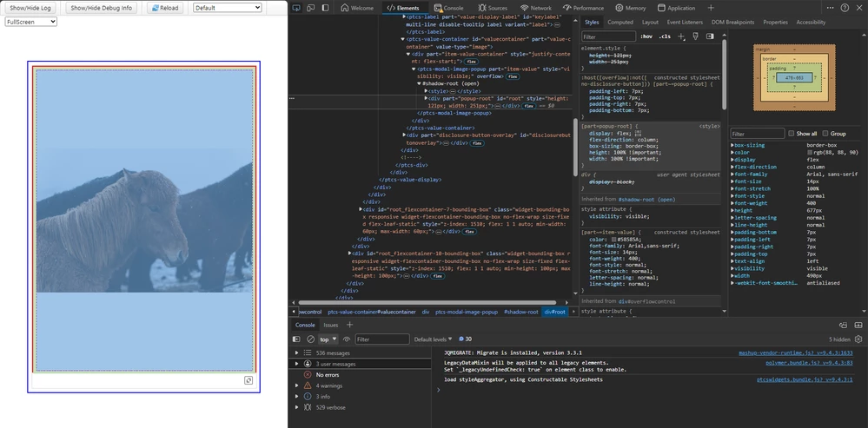
Task: Expand box-sizing computed property
Action: coord(732,145)
